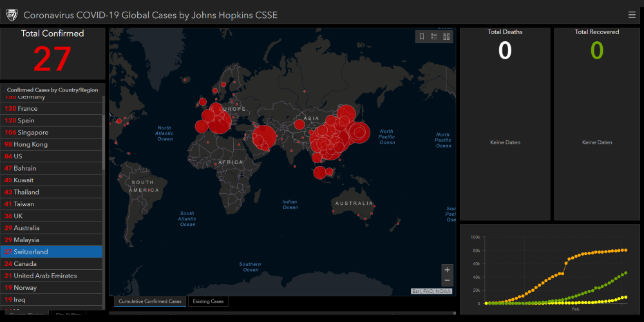644x322 pixels.
Task: Click Keine Daten under Total Deaths
Action: [505, 142]
